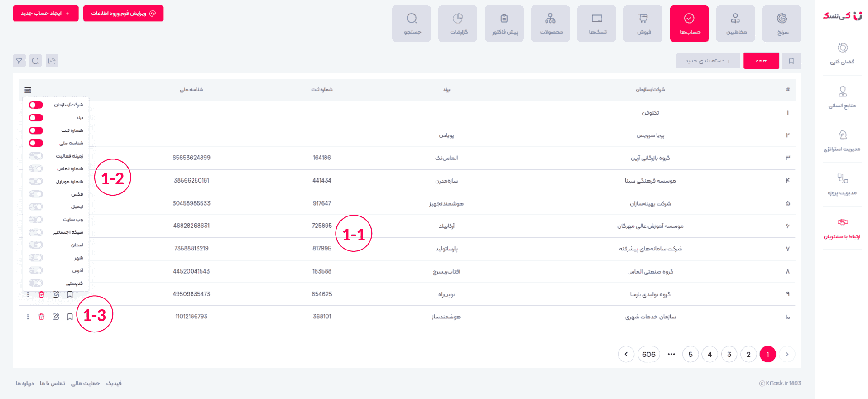Switch to the محصولات (products) tab
This screenshot has width=868, height=399.
(551, 24)
